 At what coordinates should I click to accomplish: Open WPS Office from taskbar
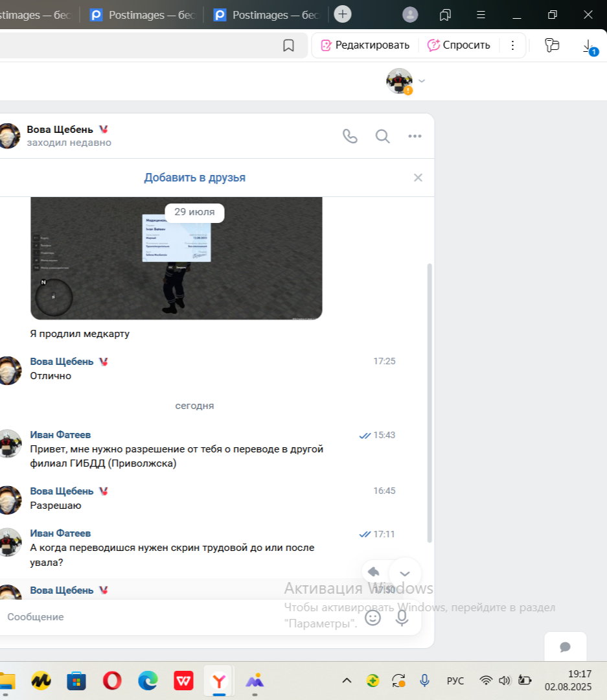[183, 681]
